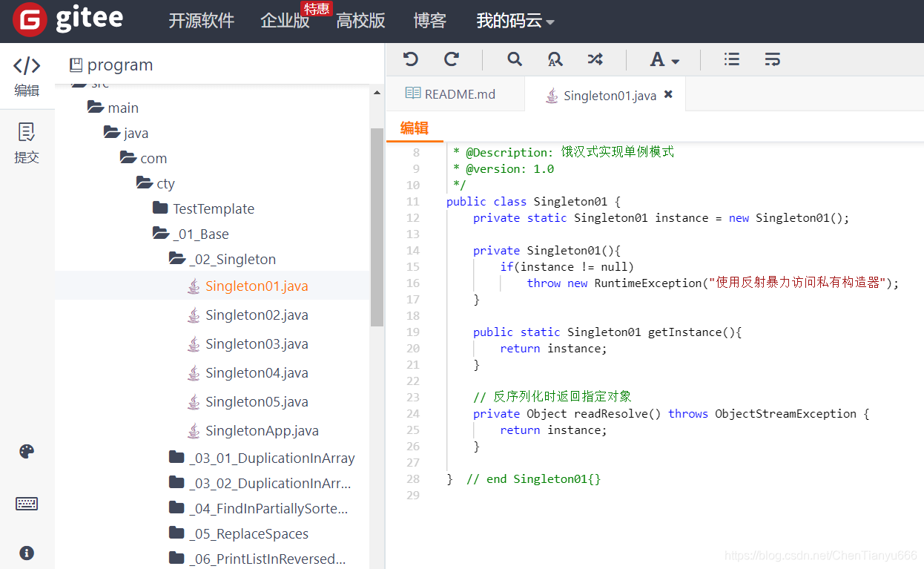Click the list lines toolbar icon
The height and width of the screenshot is (569, 924).
732,59
